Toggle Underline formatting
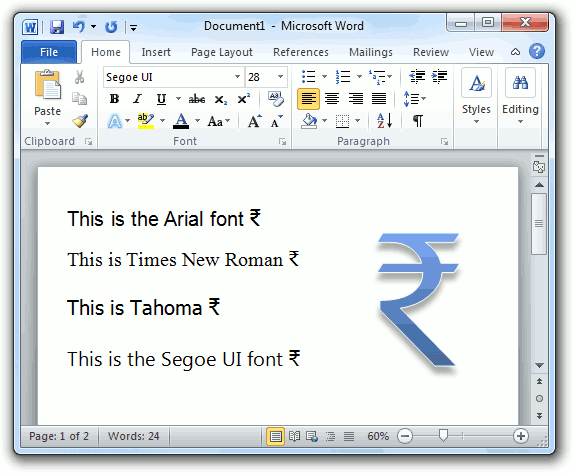 pos(161,99)
